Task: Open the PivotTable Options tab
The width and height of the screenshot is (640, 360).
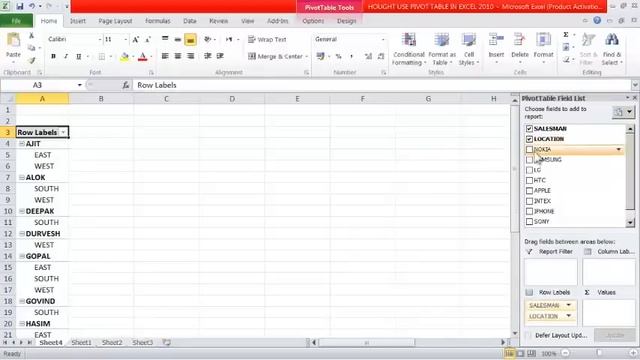Action: (x=313, y=21)
